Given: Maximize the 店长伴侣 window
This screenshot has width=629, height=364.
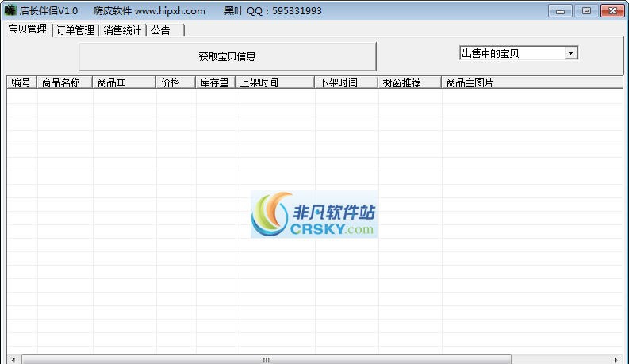Looking at the screenshot, I should pyautogui.click(x=586, y=11).
